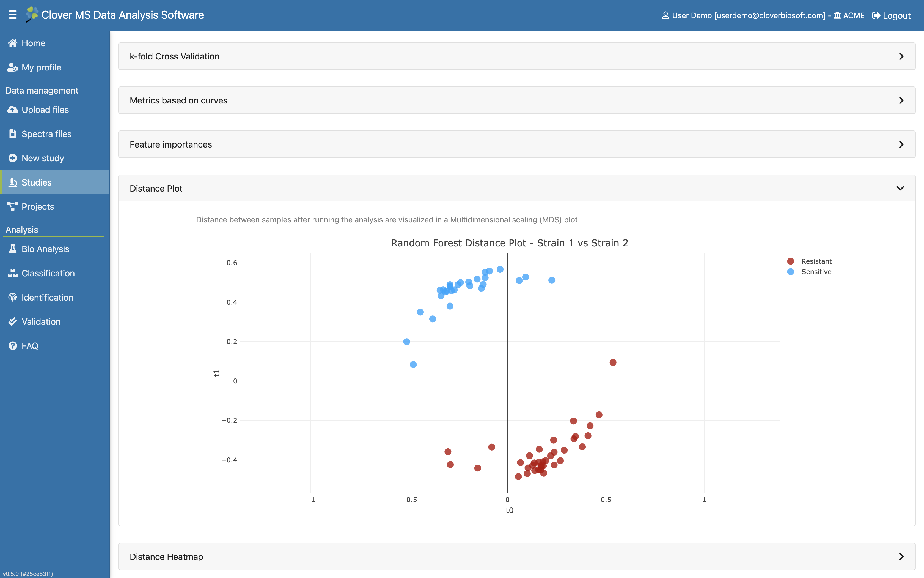Open the Validation page
Viewport: 924px width, 578px height.
click(x=55, y=321)
